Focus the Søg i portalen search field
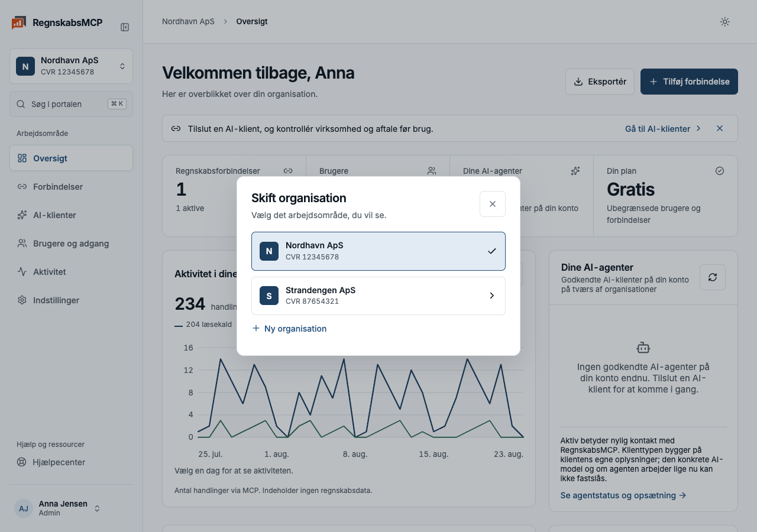The image size is (757, 532). coord(71,104)
